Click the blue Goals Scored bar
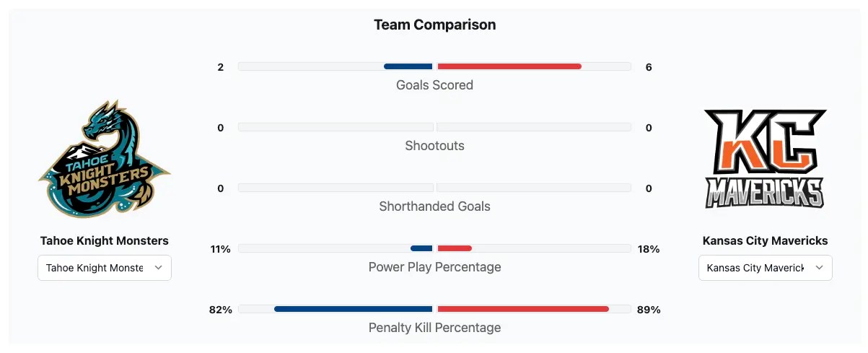Screen dimensions: 868x353 (x=408, y=66)
